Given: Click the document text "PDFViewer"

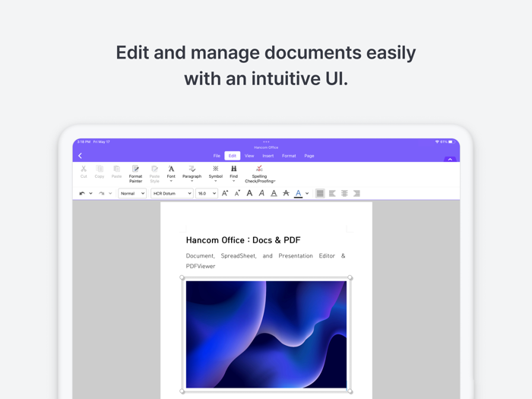Looking at the screenshot, I should click(201, 266).
